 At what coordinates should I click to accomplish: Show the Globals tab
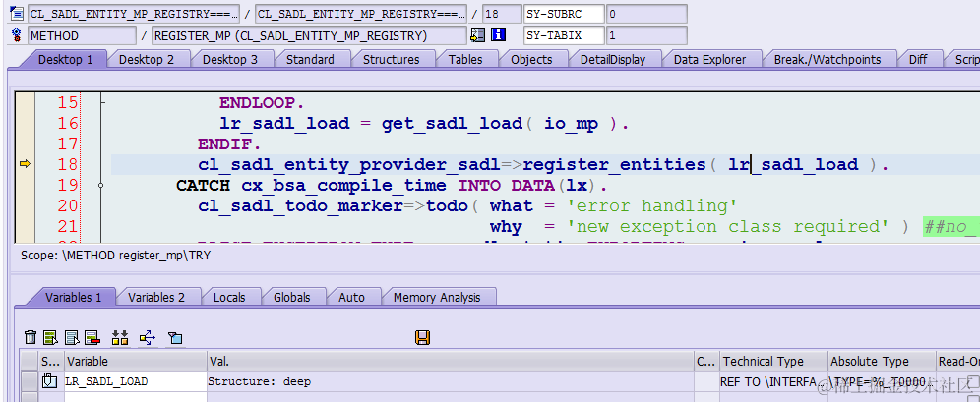point(292,297)
